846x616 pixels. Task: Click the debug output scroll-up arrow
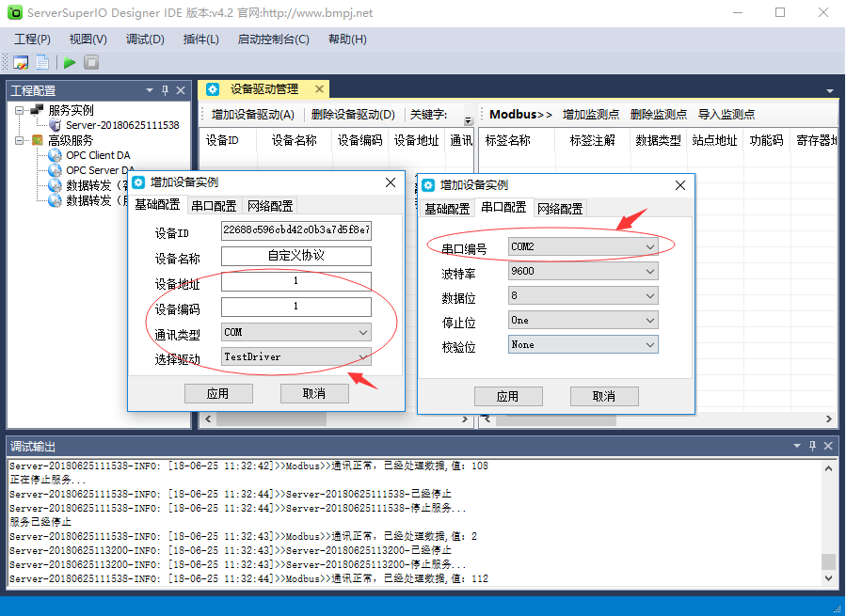829,468
